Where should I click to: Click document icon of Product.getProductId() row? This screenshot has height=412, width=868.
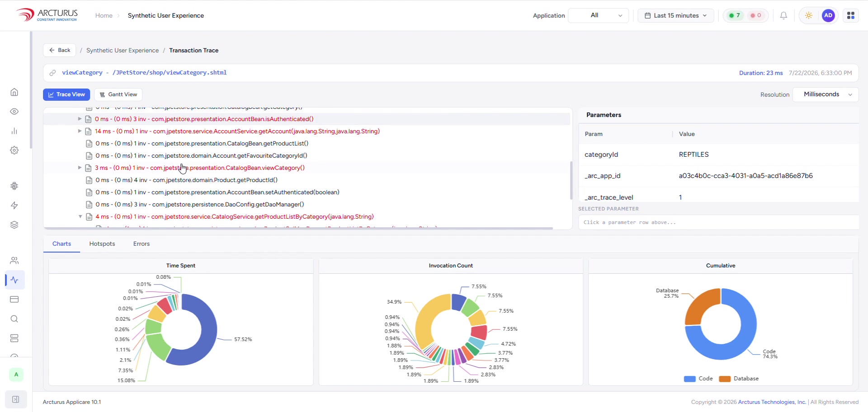tap(89, 180)
